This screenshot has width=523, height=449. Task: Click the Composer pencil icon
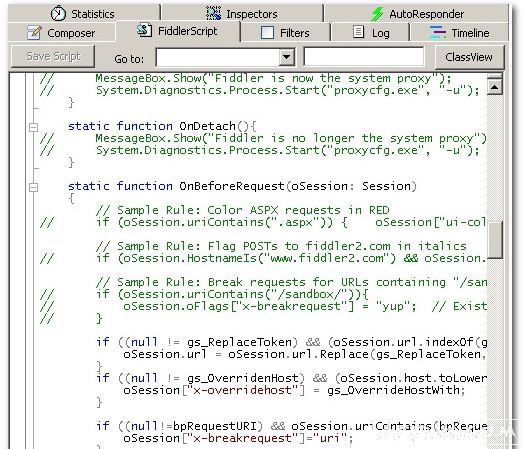[34, 33]
